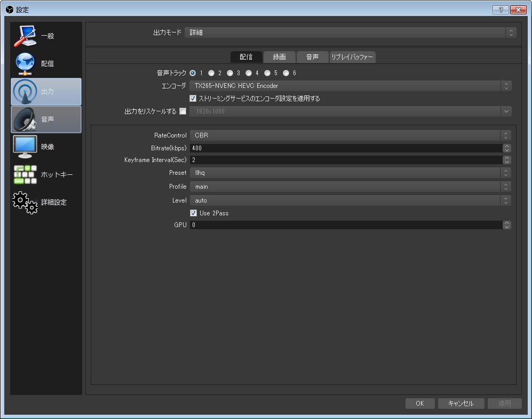Screen dimensions: 532x419
Task: Open the 詳細設定 gears icon
Action: point(25,203)
